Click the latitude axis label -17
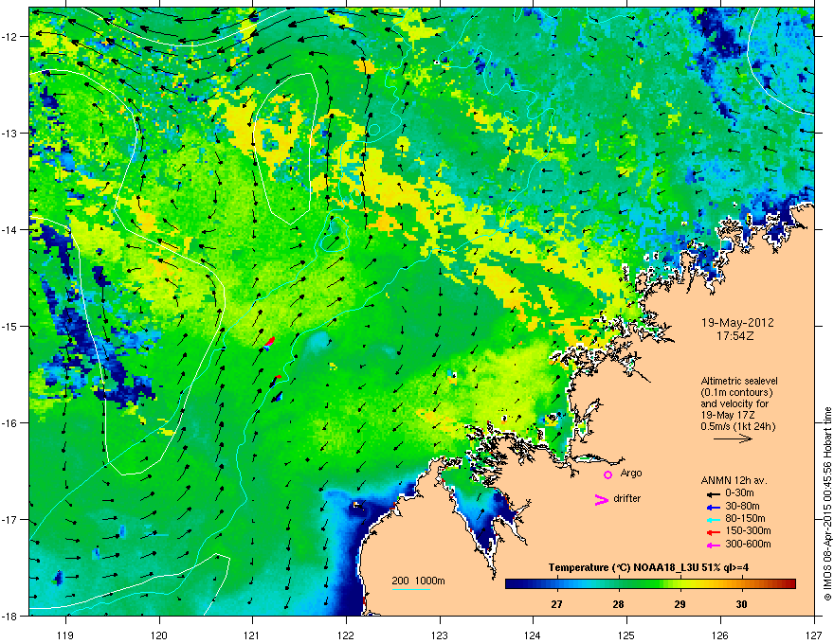 point(9,520)
